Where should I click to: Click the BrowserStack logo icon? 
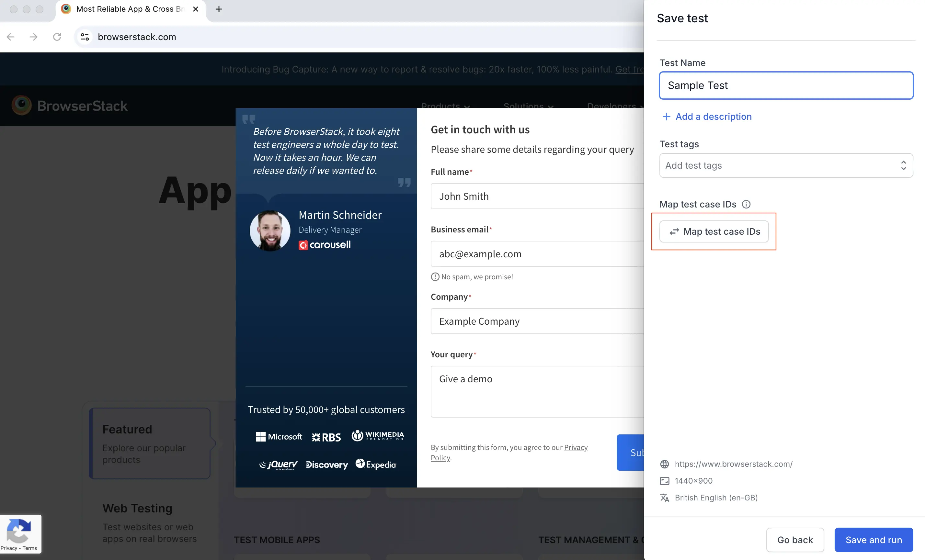(22, 105)
